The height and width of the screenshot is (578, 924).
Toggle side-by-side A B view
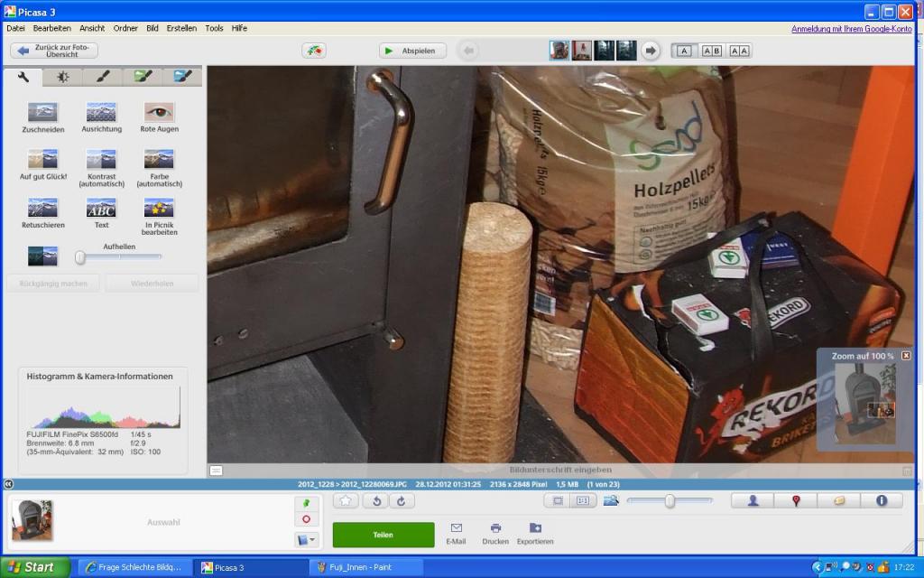coord(711,51)
